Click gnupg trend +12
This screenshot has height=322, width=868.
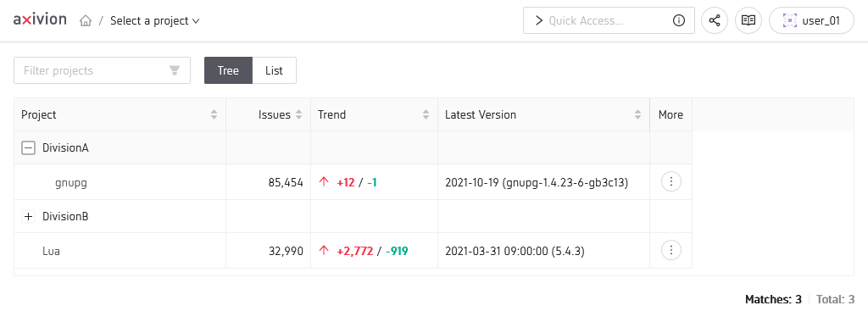[x=346, y=182]
